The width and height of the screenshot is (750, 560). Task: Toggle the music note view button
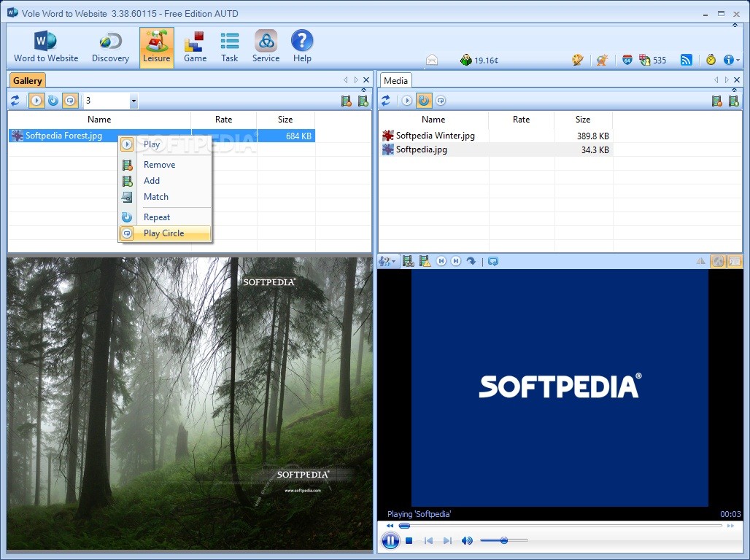tap(734, 261)
